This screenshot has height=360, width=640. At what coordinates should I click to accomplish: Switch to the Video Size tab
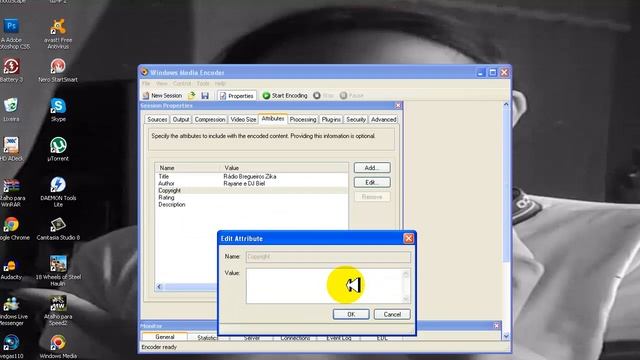tap(243, 120)
